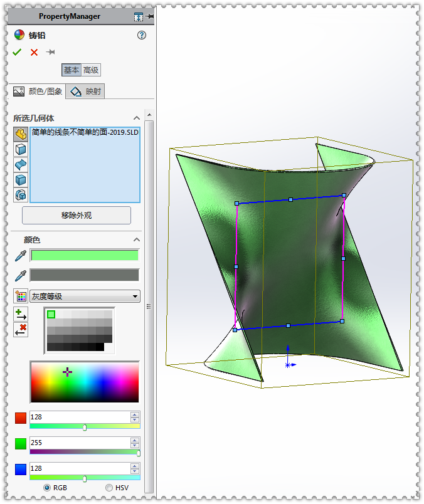Click the red value input field
The width and height of the screenshot is (424, 504).
pos(79,417)
